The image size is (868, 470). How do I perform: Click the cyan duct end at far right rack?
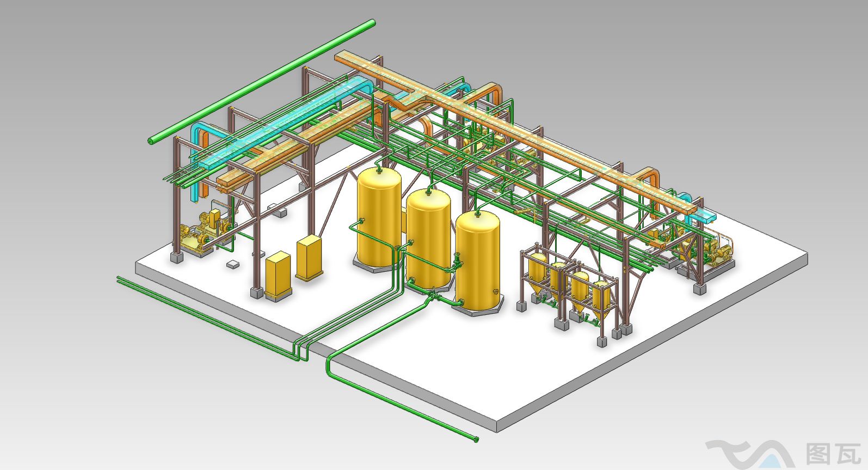(x=706, y=216)
